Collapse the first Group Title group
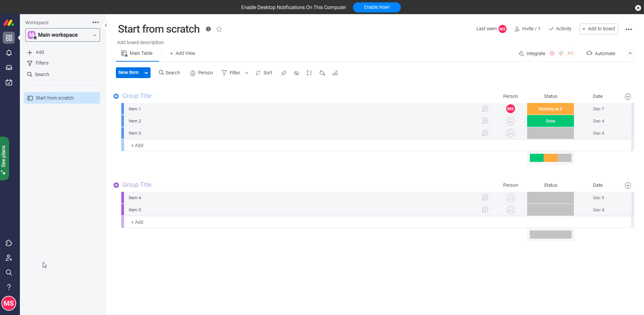This screenshot has height=315, width=644. click(x=116, y=96)
